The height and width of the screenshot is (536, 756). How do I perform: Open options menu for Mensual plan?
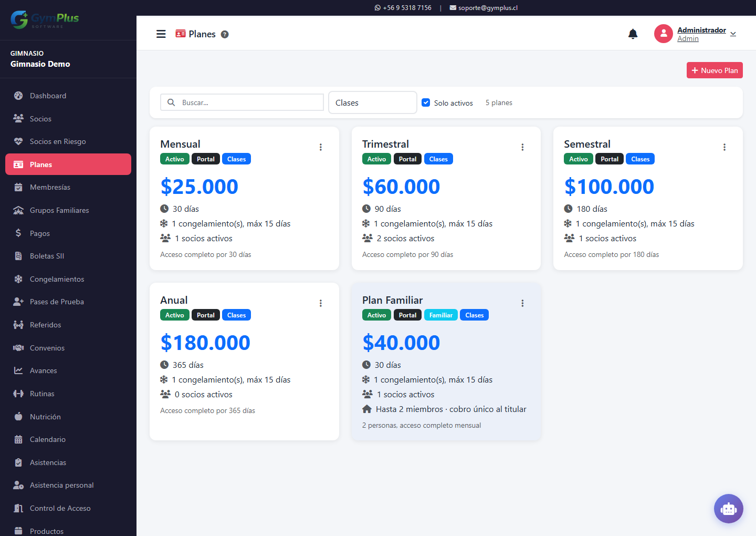point(321,147)
